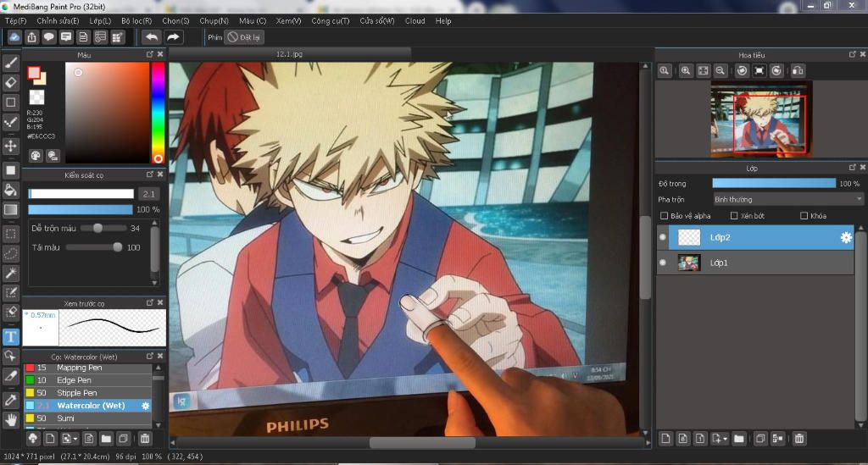868x465 pixels.
Task: Select the Edge Pen brush
Action: pos(87,380)
